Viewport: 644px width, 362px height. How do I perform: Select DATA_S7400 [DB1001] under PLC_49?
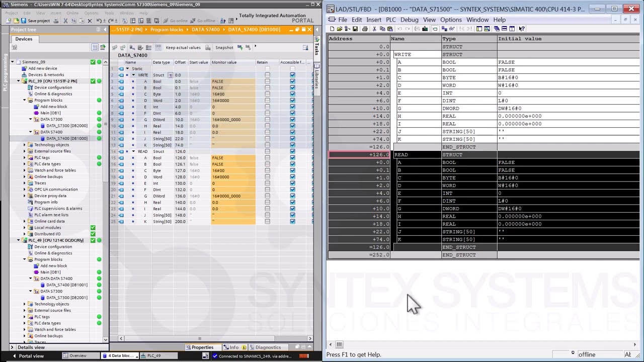pyautogui.click(x=67, y=285)
